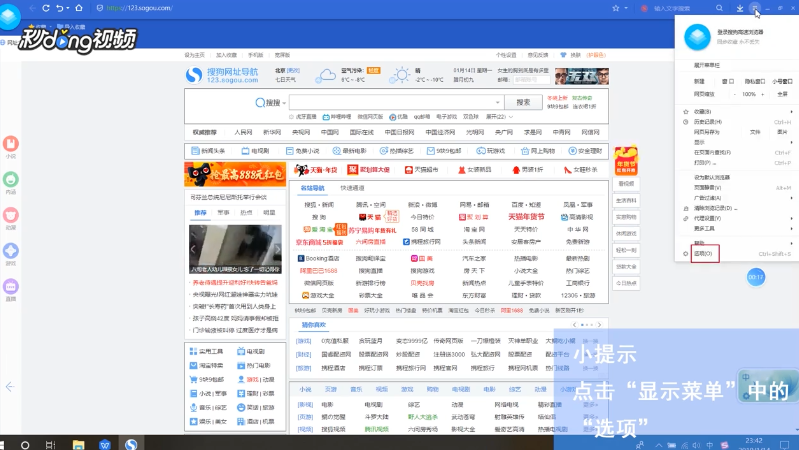Reload the page with the refresh icon
Image resolution: width=799 pixels, height=450 pixels.
coord(46,8)
